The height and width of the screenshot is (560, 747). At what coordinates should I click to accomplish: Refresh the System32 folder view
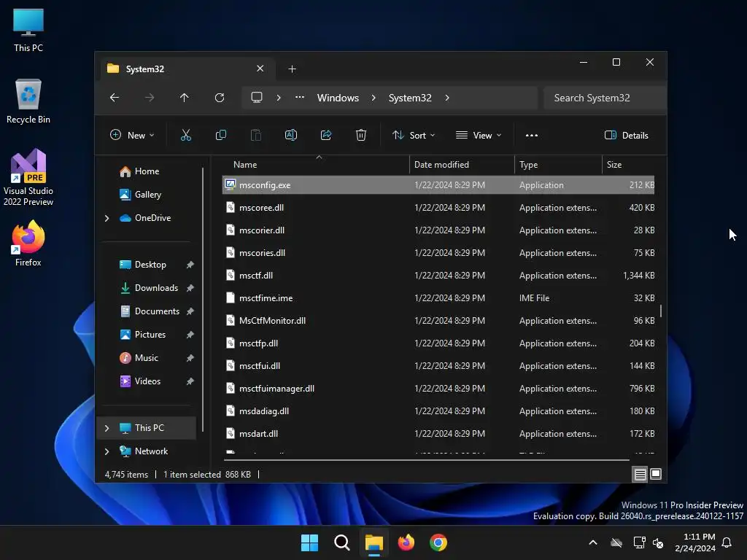click(220, 98)
